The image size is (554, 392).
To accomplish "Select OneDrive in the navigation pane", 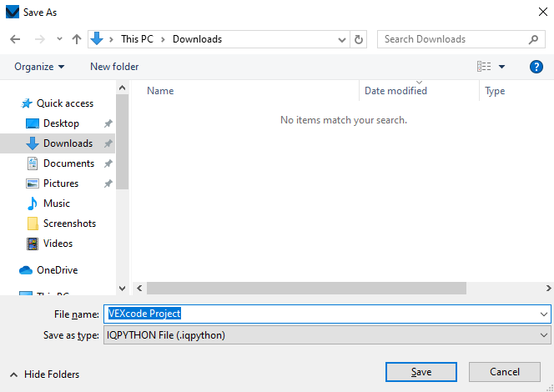I will [x=48, y=270].
